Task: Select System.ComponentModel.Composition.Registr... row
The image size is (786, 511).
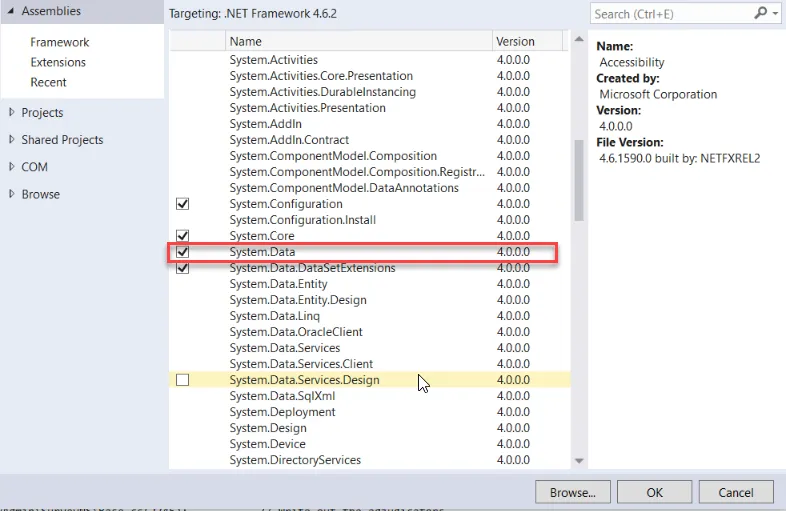Action: tap(369, 172)
